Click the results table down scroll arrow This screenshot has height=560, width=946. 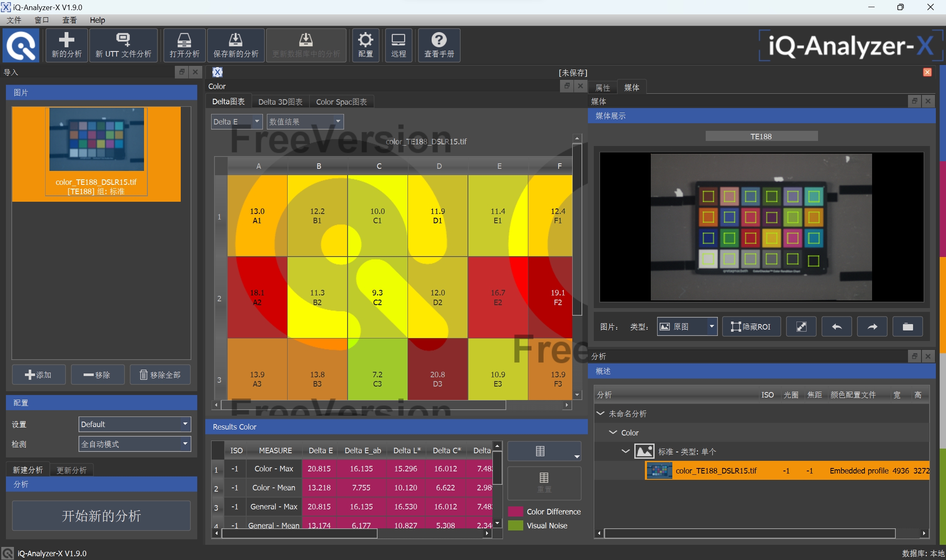tap(497, 523)
